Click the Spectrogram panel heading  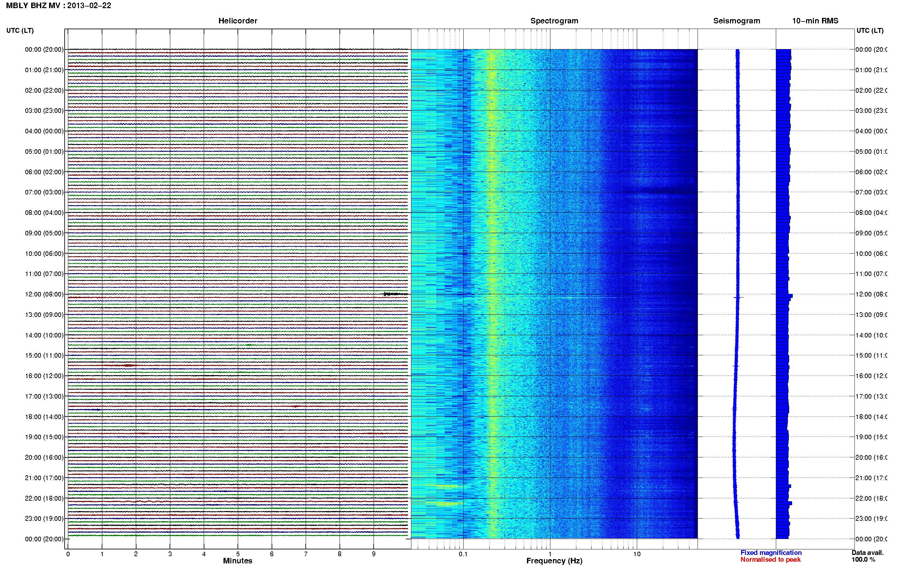coord(554,21)
